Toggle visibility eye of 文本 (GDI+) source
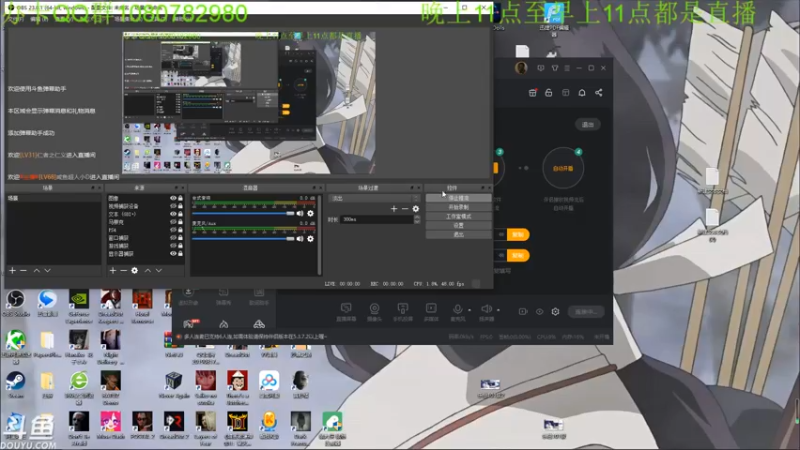 coord(173,214)
